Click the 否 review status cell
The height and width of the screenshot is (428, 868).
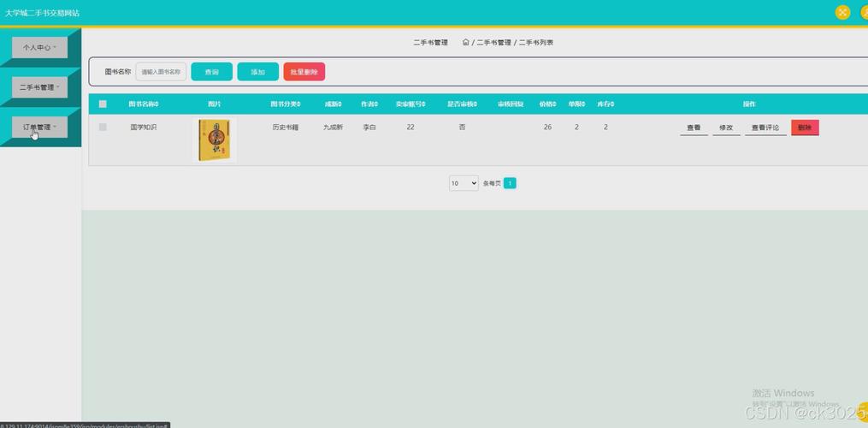[463, 127]
